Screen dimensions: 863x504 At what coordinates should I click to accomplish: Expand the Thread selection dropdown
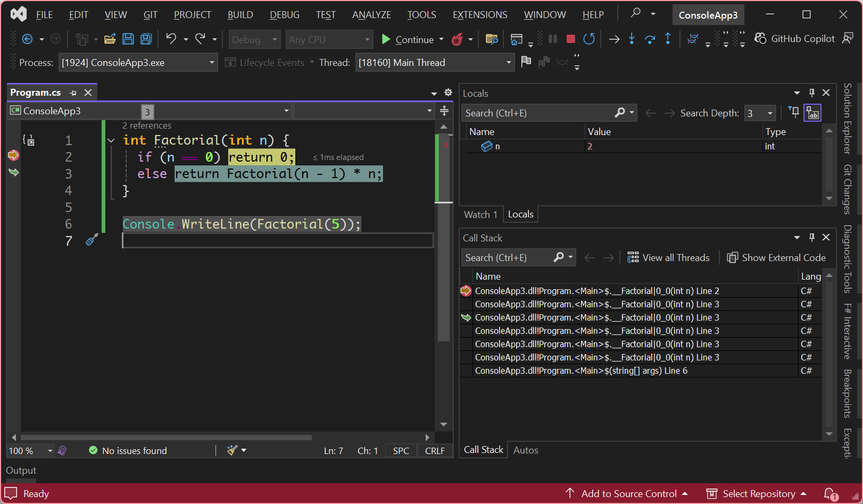(x=508, y=63)
